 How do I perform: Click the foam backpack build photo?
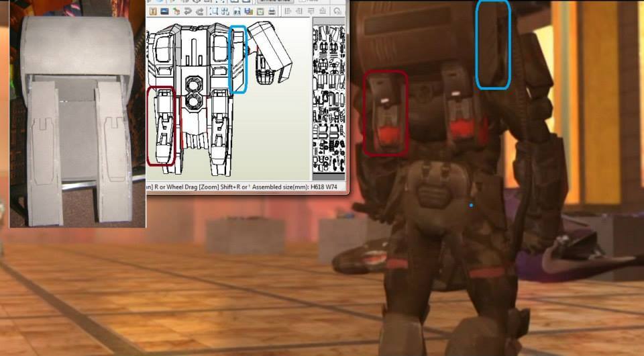pos(77,114)
